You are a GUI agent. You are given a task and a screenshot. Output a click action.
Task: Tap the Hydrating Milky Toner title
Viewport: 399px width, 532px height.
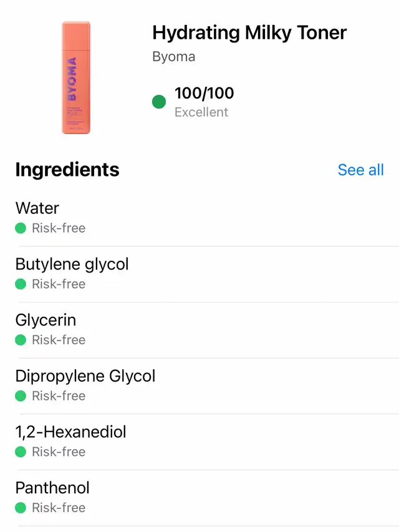tap(249, 32)
